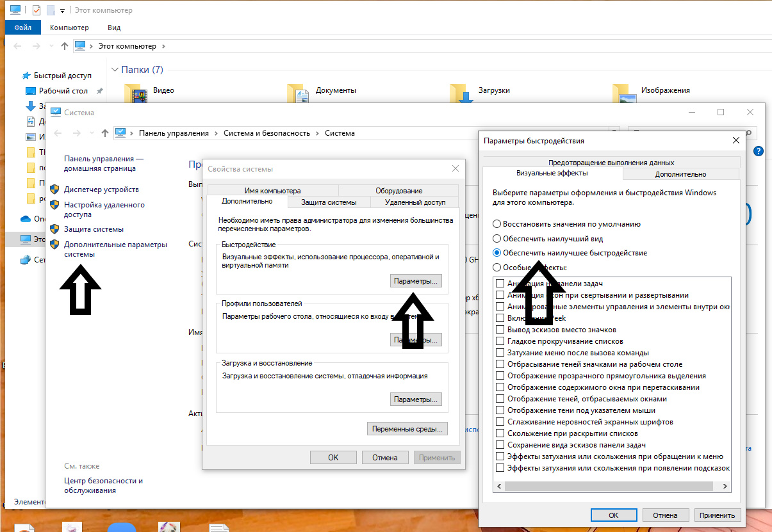Screen dimensions: 772x532
Task: Open the Загрузки folder icon
Action: point(461,94)
